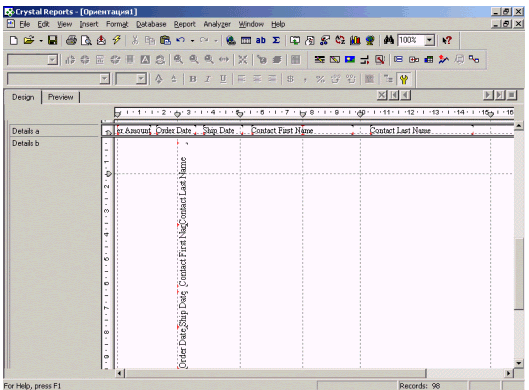Image resolution: width=529 pixels, height=390 pixels.
Task: Open a report with the folder icon
Action: [29, 40]
